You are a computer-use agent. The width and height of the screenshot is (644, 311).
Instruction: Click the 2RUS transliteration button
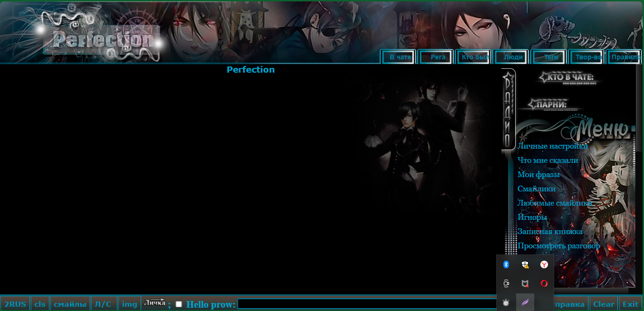coord(15,304)
